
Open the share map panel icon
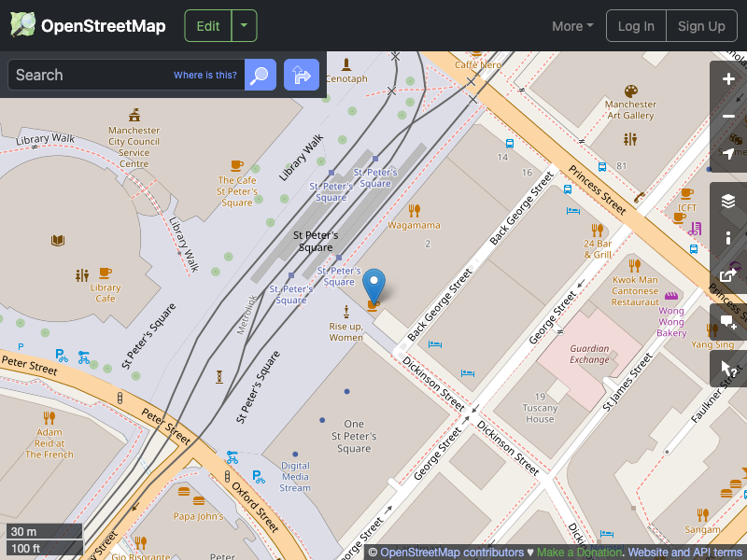point(728,274)
